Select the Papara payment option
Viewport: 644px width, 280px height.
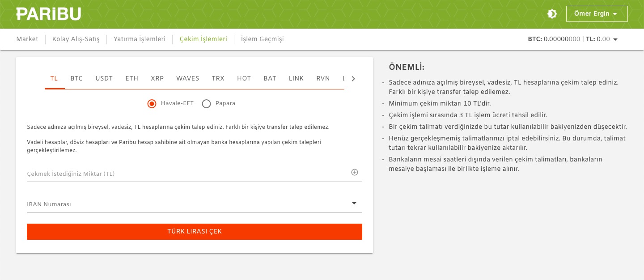point(206,104)
